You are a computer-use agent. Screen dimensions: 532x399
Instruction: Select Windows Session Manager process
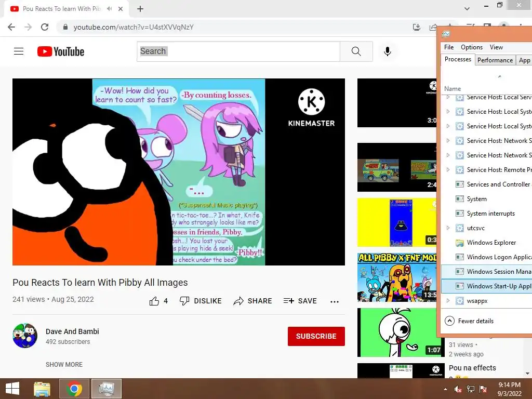coord(486,271)
